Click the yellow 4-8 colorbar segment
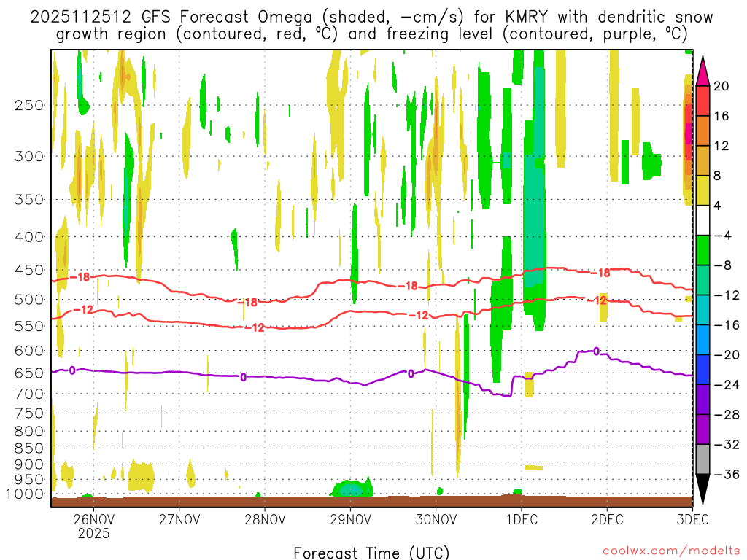 pyautogui.click(x=703, y=190)
